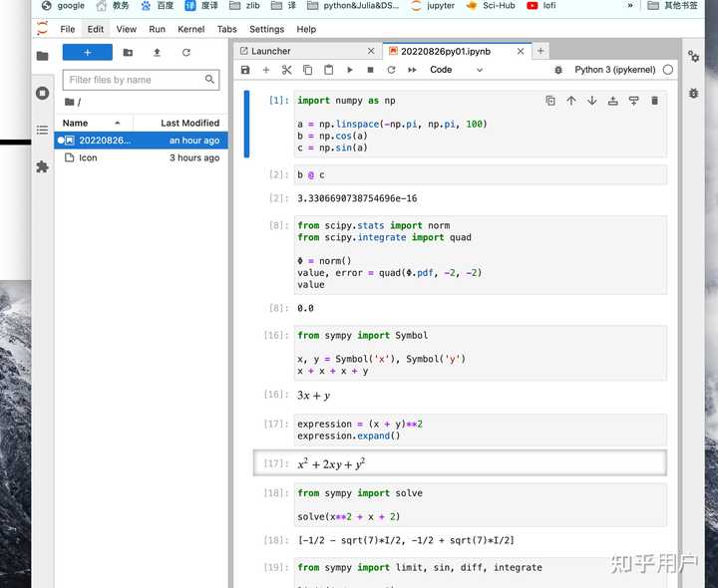Interrupt the kernel using the stop icon
The width and height of the screenshot is (718, 588).
(370, 70)
